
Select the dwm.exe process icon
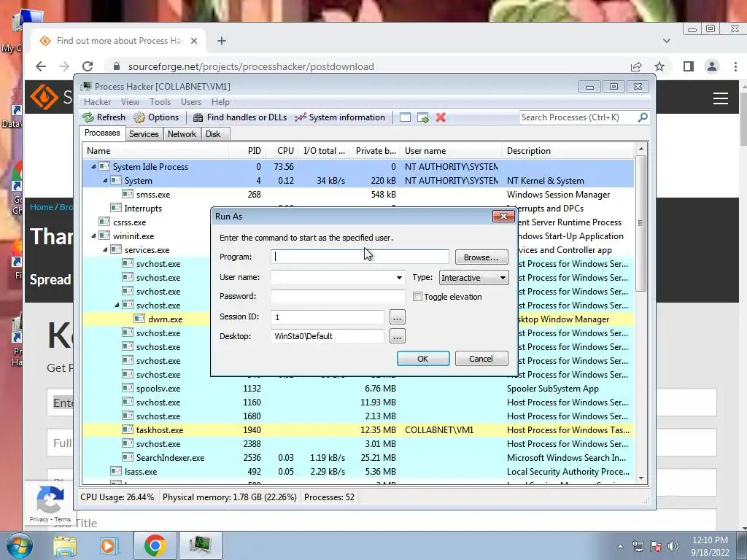coord(139,319)
